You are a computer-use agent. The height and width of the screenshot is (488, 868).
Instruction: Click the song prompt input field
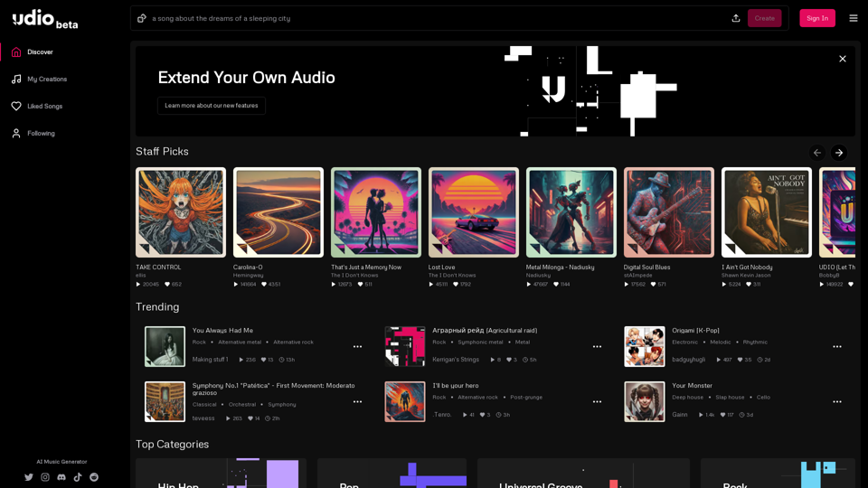438,18
